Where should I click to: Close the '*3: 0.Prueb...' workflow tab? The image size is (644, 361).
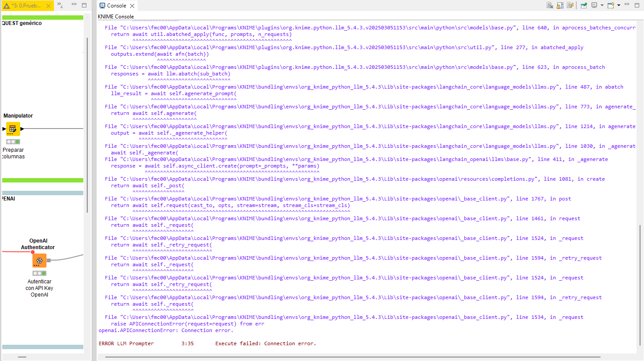coord(49,6)
